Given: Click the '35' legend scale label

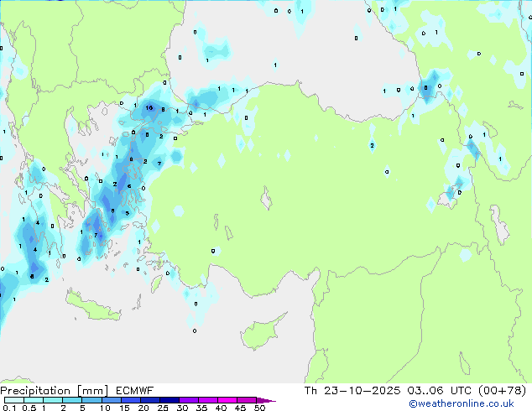Looking at the screenshot, I should click(x=202, y=408).
